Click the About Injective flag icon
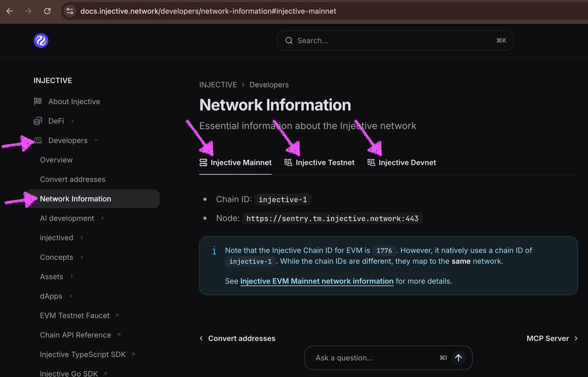Image resolution: width=588 pixels, height=377 pixels. pos(38,101)
